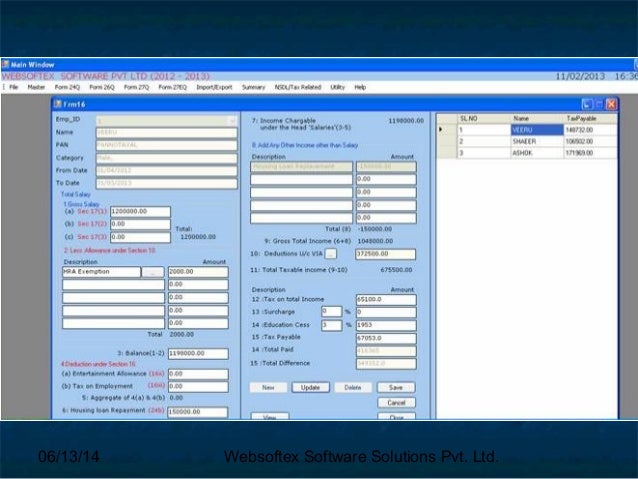Open the Form 27EQ menu

click(173, 87)
